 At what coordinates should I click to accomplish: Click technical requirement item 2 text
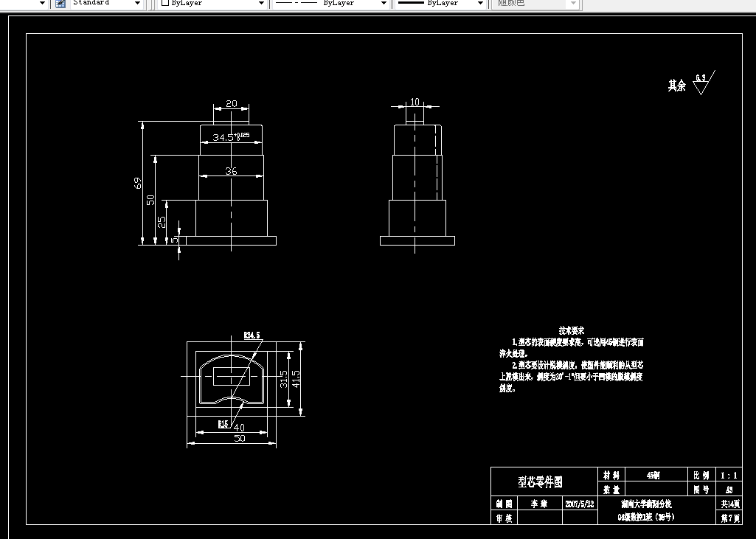pyautogui.click(x=572, y=377)
